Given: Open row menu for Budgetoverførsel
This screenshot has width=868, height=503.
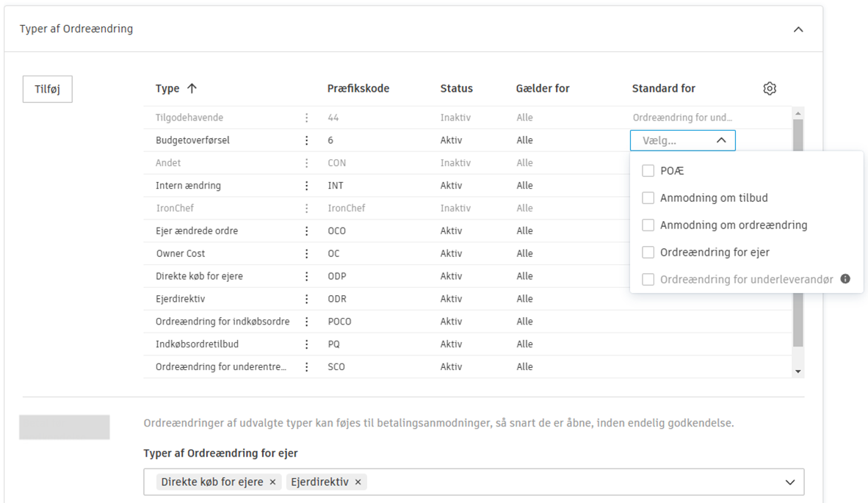Looking at the screenshot, I should point(307,140).
